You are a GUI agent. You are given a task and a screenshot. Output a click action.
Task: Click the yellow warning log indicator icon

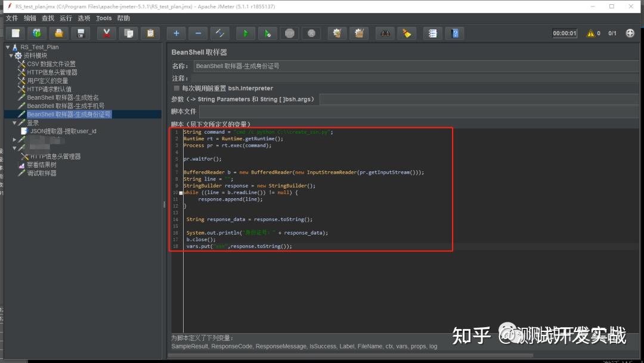point(590,33)
